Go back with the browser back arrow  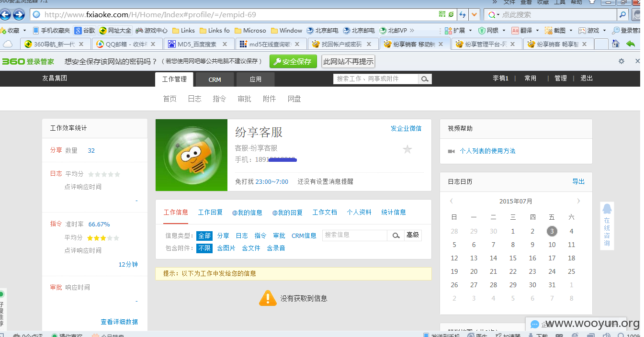pyautogui.click(x=4, y=15)
